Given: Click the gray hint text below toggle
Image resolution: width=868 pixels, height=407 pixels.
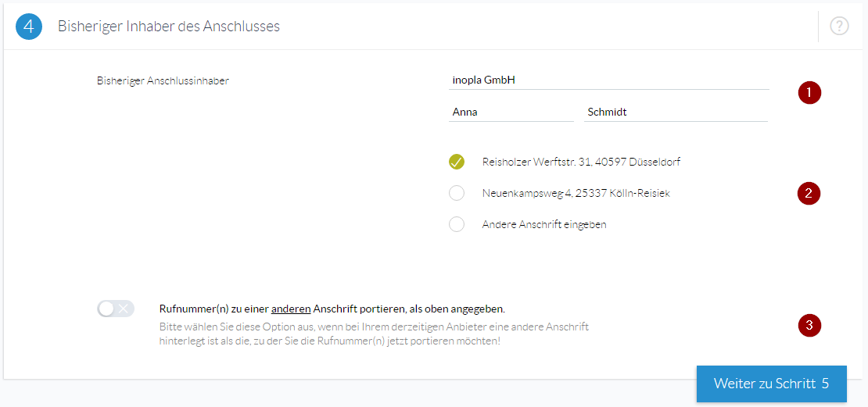Looking at the screenshot, I should pyautogui.click(x=374, y=334).
